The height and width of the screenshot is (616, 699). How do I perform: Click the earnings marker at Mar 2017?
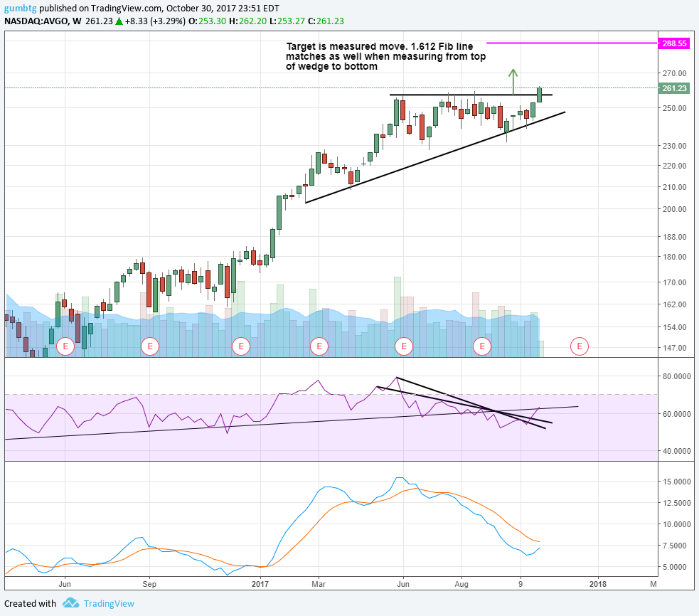coord(319,346)
